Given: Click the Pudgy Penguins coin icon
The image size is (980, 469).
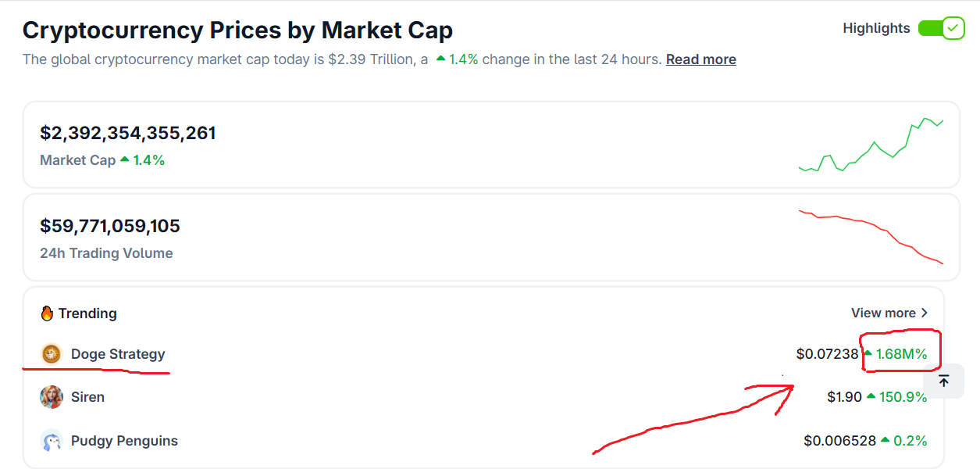Looking at the screenshot, I should coord(52,441).
